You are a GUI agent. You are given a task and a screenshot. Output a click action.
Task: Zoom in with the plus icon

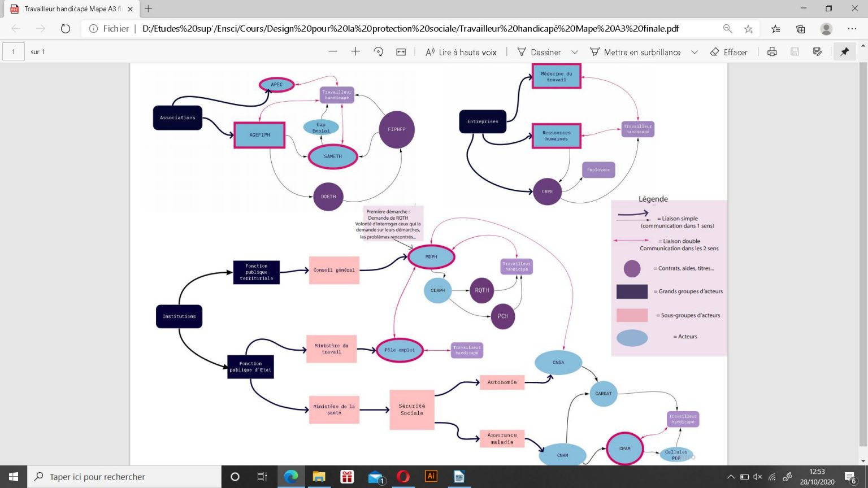[355, 52]
